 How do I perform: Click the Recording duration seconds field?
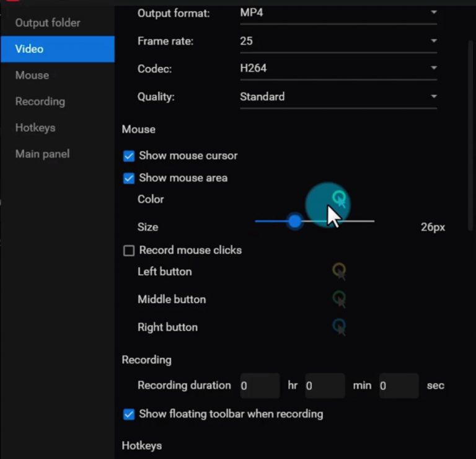click(x=399, y=385)
